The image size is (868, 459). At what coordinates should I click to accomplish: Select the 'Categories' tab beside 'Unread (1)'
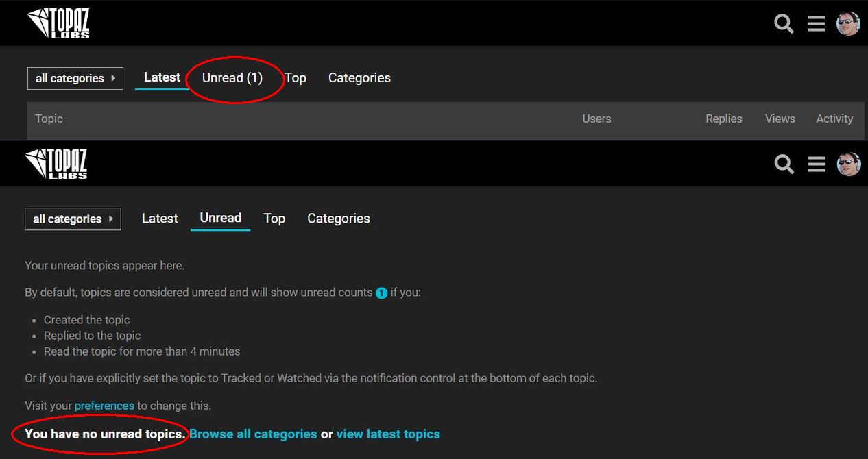click(359, 78)
